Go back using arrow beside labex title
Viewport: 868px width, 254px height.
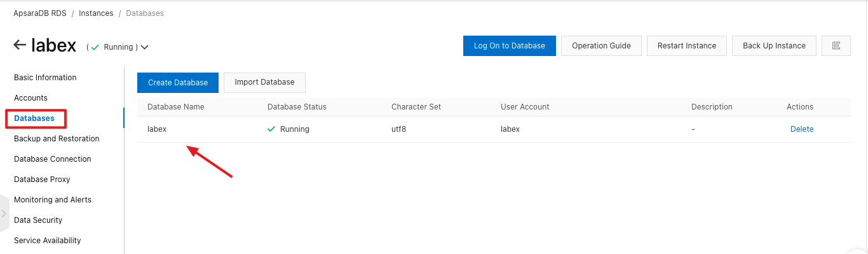(x=20, y=45)
